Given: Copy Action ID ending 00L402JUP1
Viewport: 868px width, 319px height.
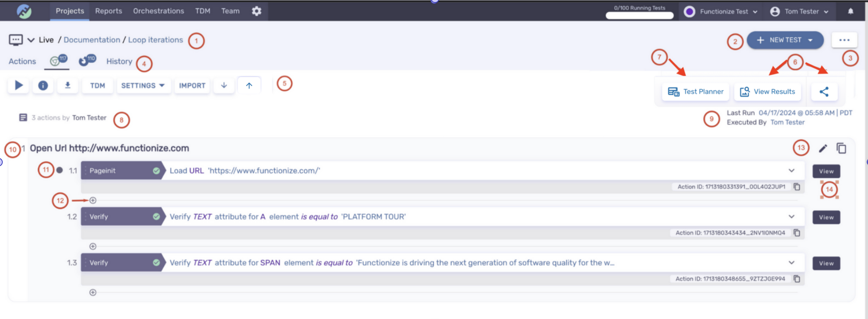Looking at the screenshot, I should point(797,187).
